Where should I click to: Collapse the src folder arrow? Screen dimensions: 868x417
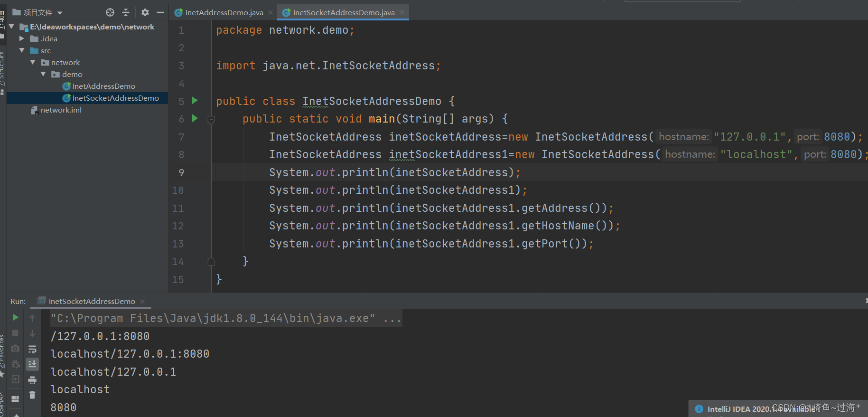click(x=22, y=50)
